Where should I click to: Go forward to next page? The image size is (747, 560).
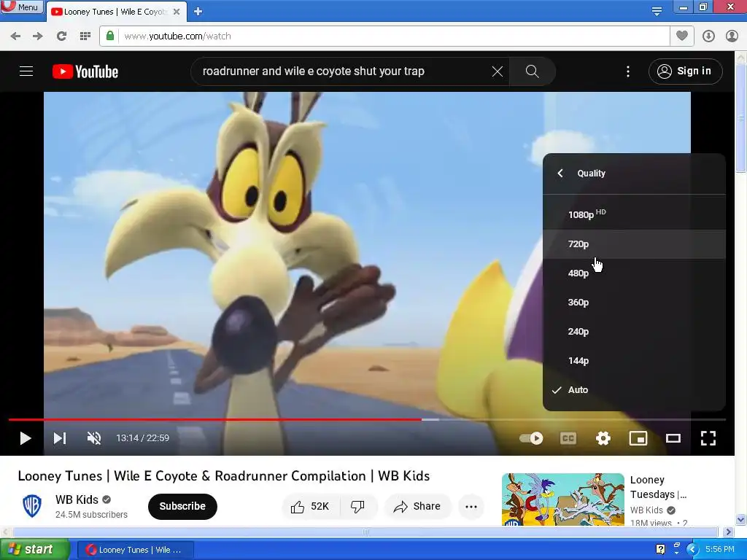[38, 36]
